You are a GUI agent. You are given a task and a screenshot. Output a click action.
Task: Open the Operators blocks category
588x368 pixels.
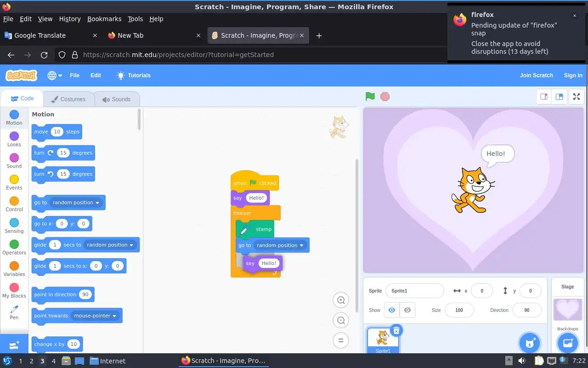click(x=14, y=247)
